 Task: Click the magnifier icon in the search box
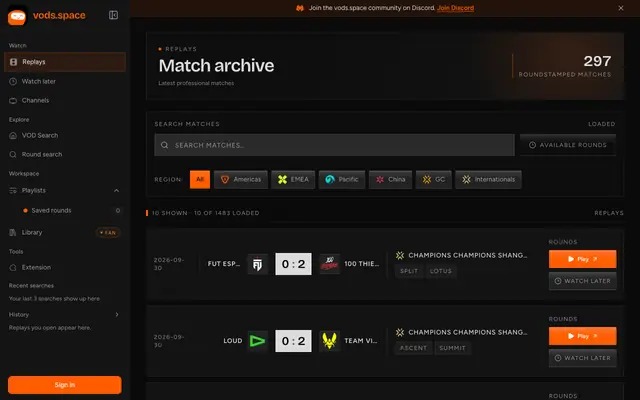[x=164, y=145]
